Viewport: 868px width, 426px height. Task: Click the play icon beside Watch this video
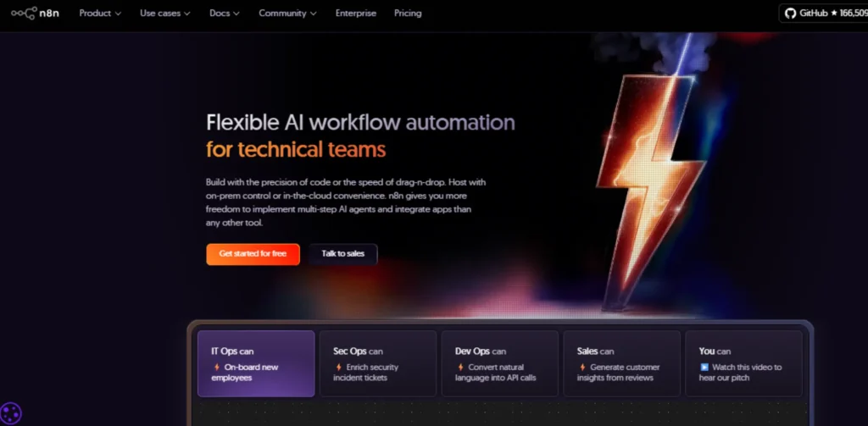coord(704,367)
